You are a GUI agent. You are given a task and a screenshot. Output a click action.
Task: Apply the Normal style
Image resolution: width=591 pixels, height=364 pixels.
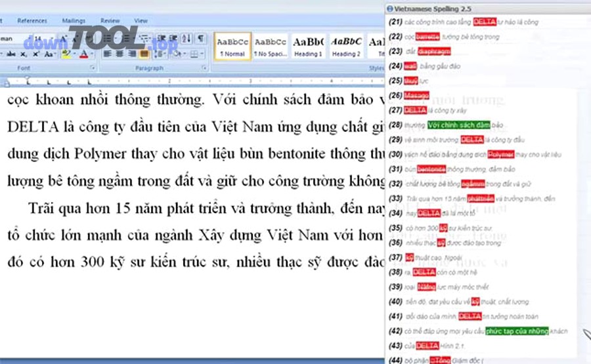pyautogui.click(x=232, y=47)
